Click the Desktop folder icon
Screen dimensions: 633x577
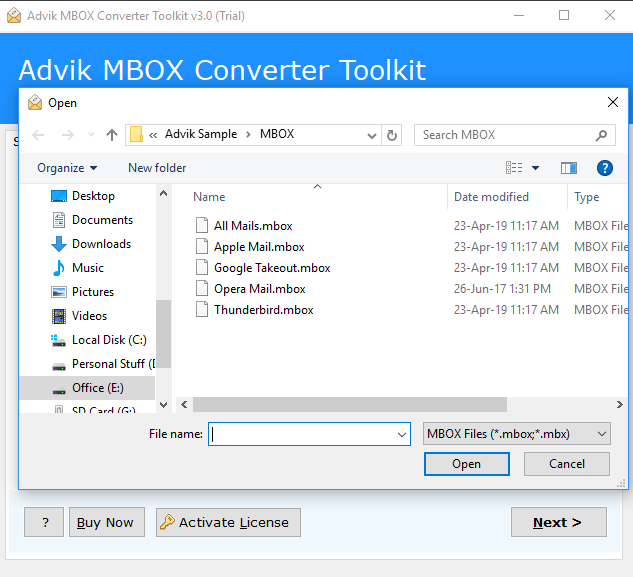[x=59, y=196]
